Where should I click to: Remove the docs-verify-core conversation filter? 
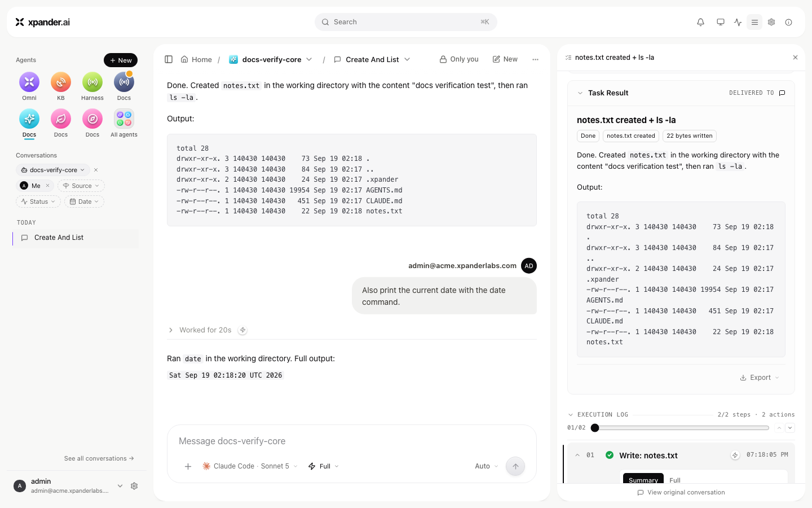pos(96,170)
